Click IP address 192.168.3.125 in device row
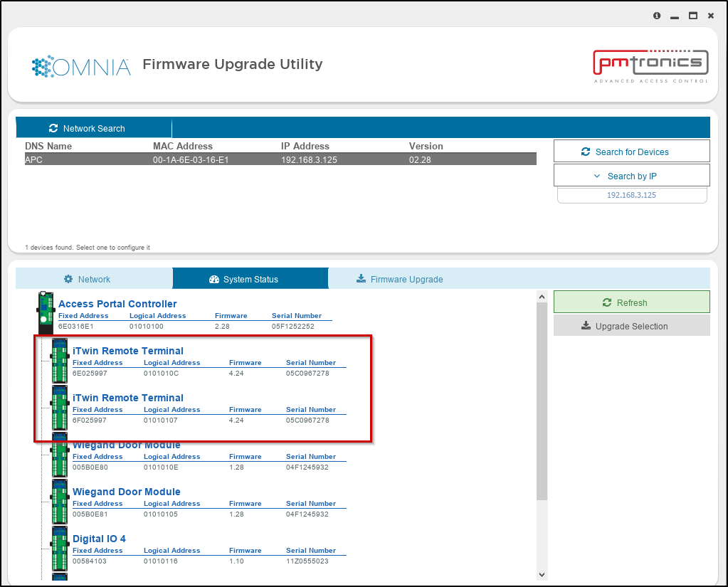 (x=309, y=159)
